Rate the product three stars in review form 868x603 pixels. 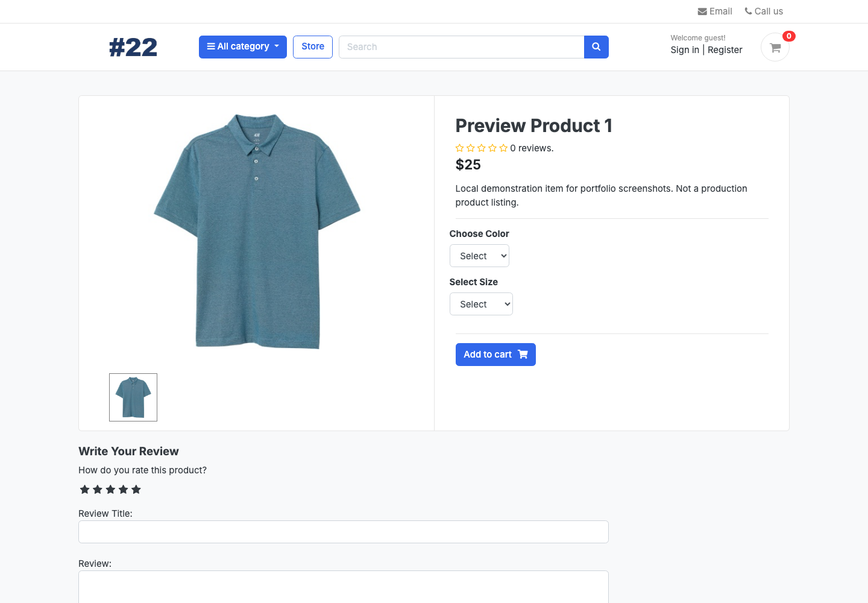(110, 490)
